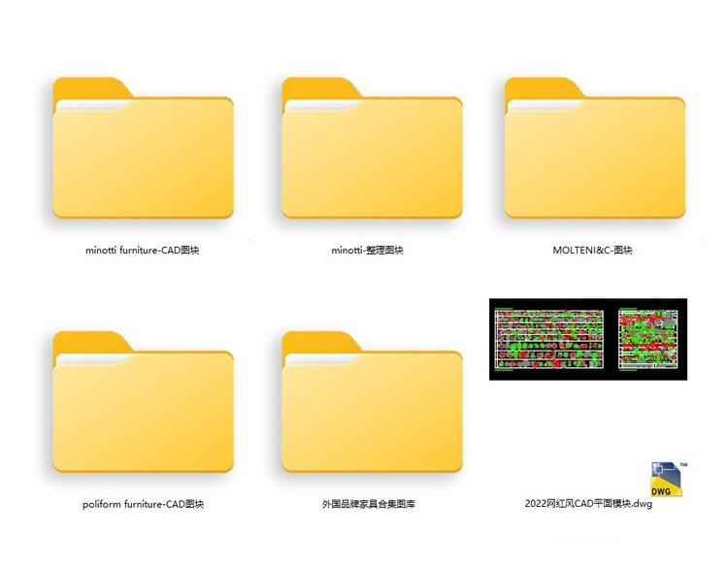The height and width of the screenshot is (573, 728).
Task: Click the minotti-整理图块 text label
Action: [x=367, y=250]
